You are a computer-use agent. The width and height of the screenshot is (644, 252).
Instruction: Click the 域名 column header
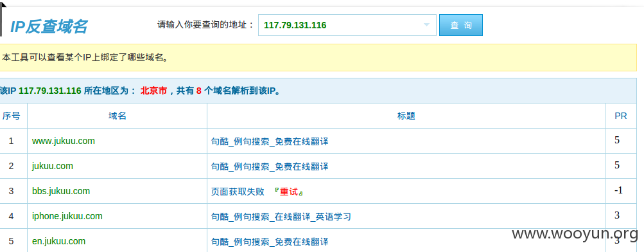pos(117,116)
